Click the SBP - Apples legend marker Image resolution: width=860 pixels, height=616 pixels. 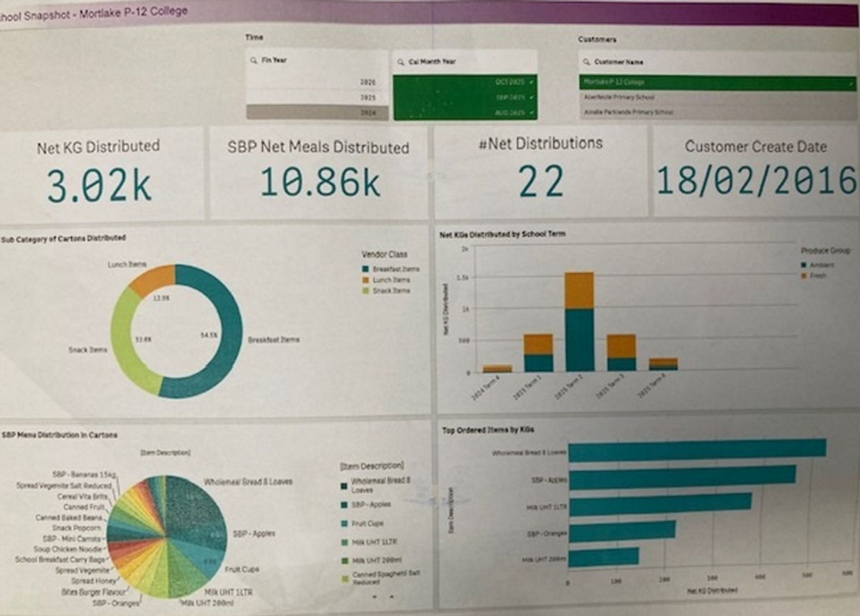(x=343, y=506)
